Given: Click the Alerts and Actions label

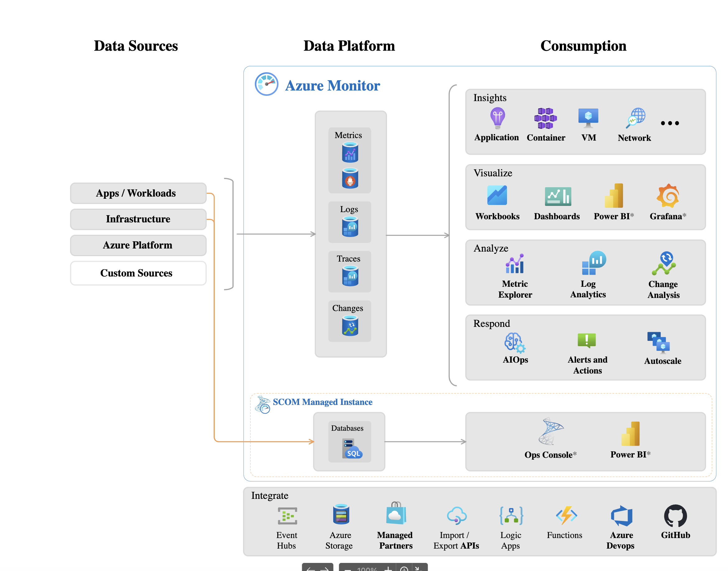Looking at the screenshot, I should click(587, 365).
